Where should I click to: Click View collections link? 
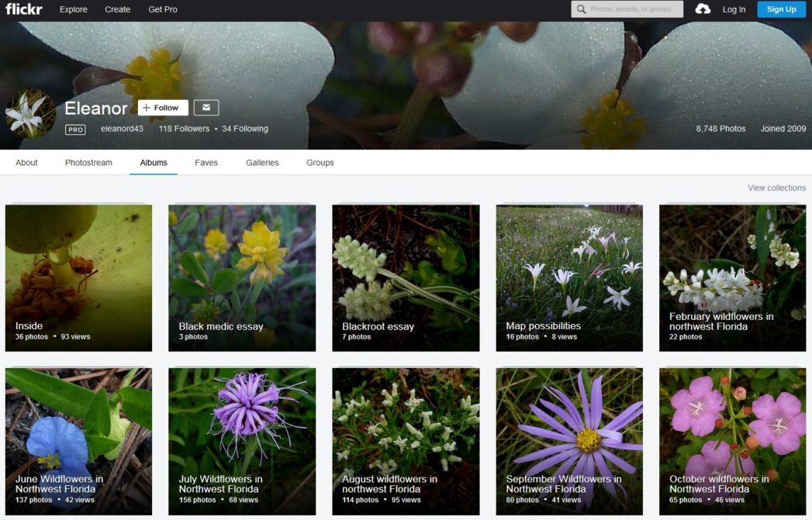coord(776,188)
